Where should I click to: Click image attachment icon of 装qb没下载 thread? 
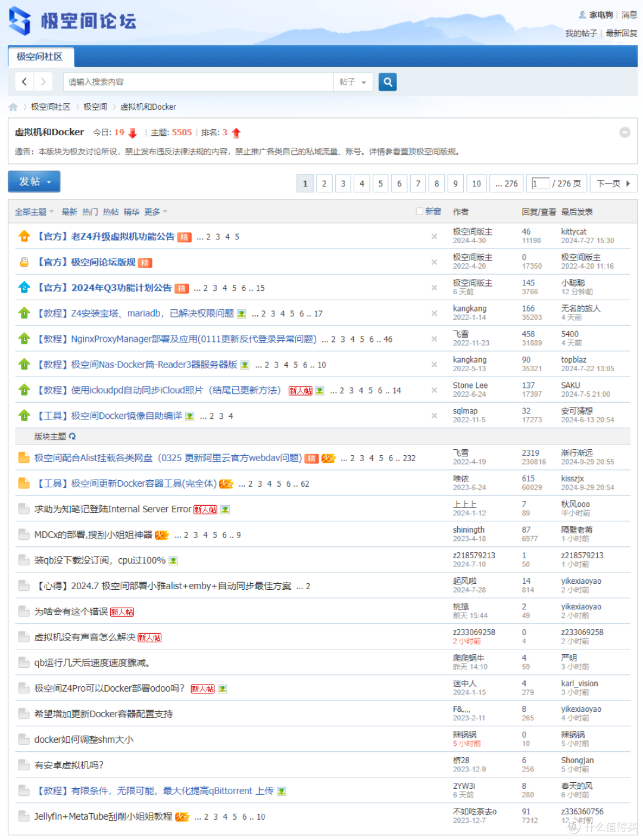tap(173, 561)
